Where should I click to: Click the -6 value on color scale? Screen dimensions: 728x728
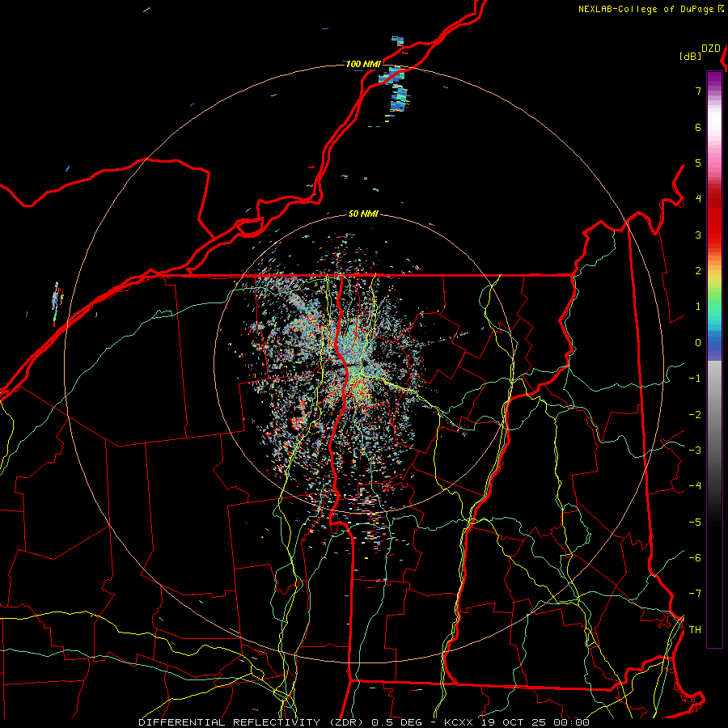695,558
